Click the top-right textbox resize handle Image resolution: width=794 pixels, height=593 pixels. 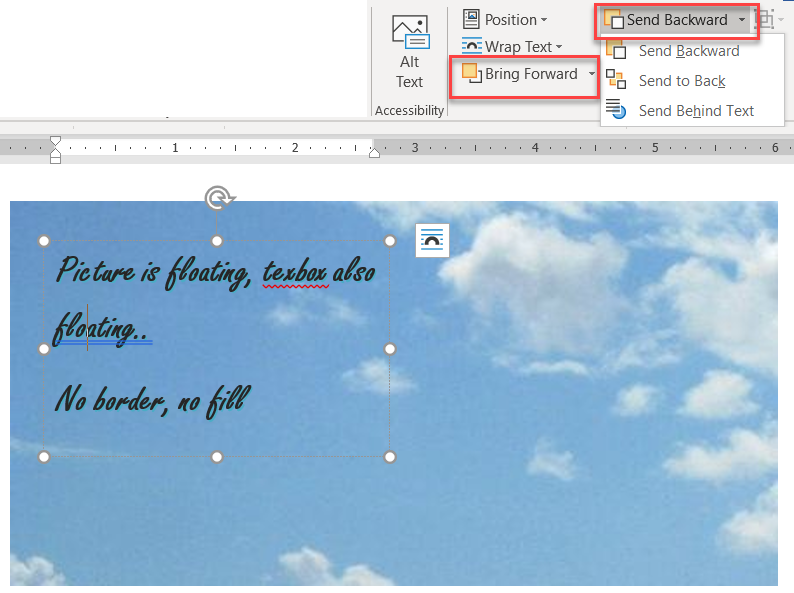[390, 241]
